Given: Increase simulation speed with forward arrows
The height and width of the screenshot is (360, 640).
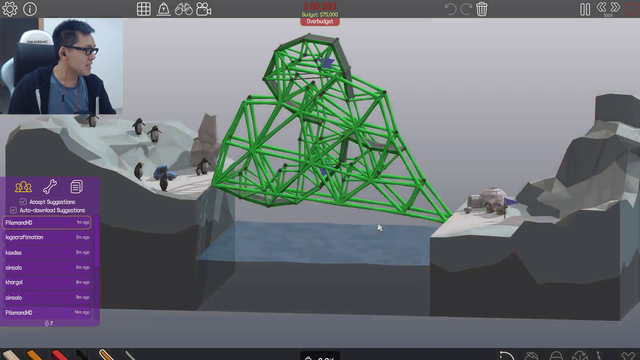Looking at the screenshot, I should click(x=615, y=7).
